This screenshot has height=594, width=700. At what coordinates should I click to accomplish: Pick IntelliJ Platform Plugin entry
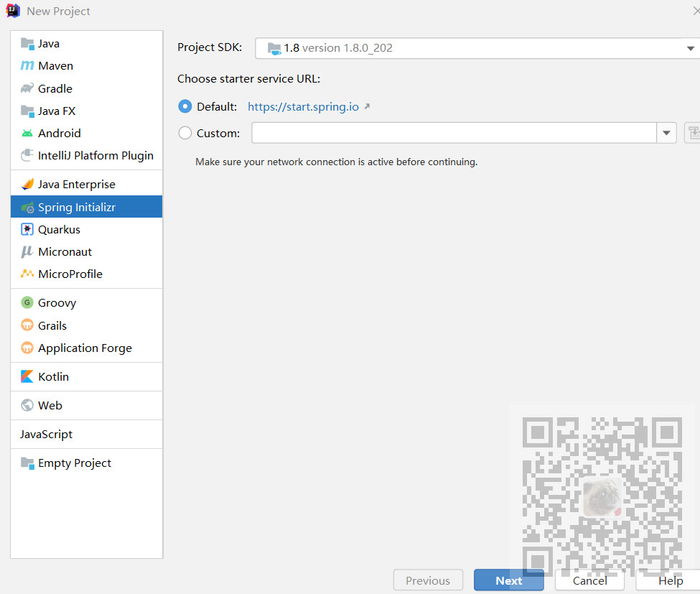coord(87,155)
